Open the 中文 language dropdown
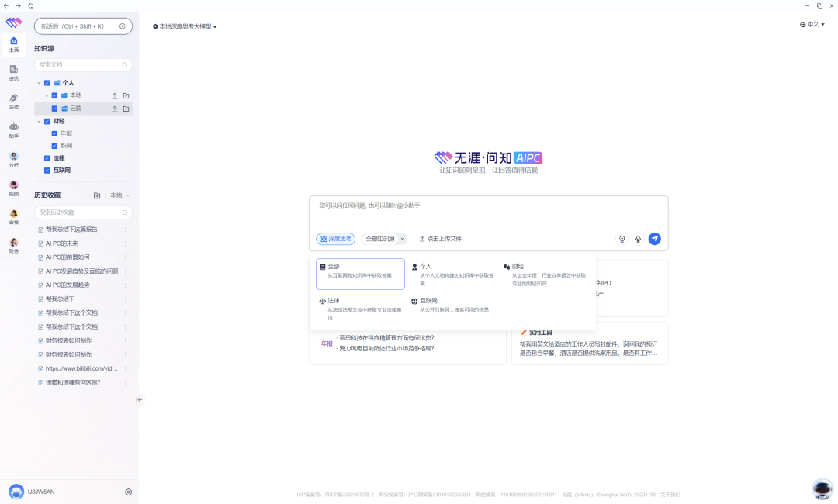The width and height of the screenshot is (838, 504). (x=812, y=24)
